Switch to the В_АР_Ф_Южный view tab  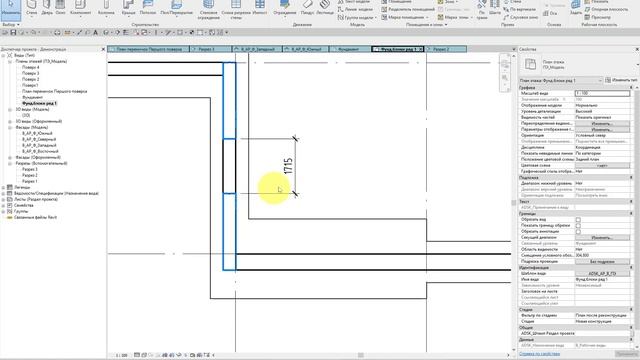(306, 49)
